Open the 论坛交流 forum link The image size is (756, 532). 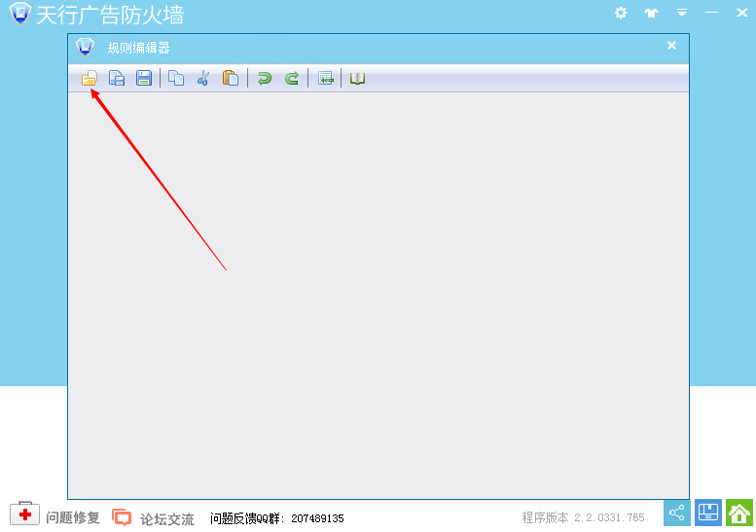click(x=167, y=519)
